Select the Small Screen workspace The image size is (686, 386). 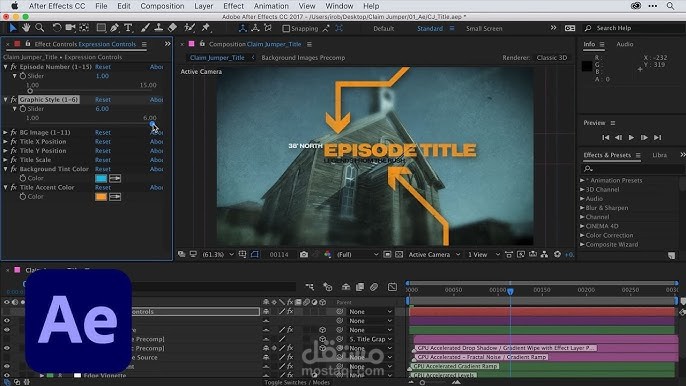[x=484, y=28]
